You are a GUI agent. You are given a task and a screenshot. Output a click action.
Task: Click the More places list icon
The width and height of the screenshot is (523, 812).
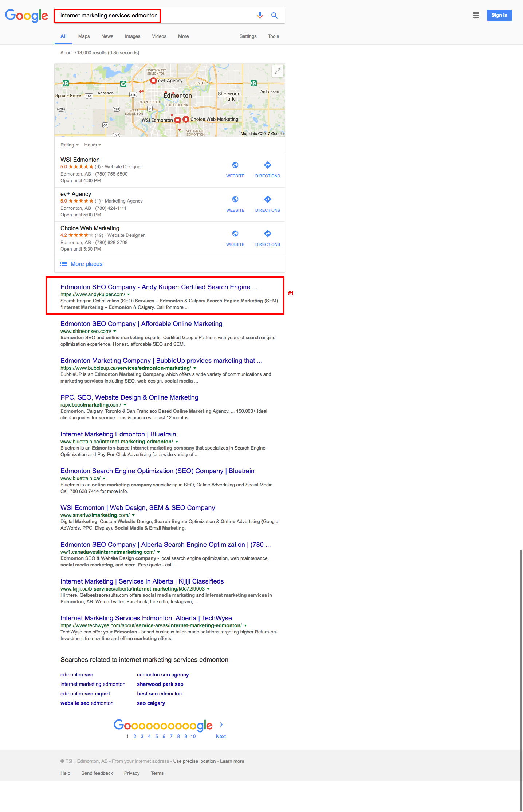64,264
